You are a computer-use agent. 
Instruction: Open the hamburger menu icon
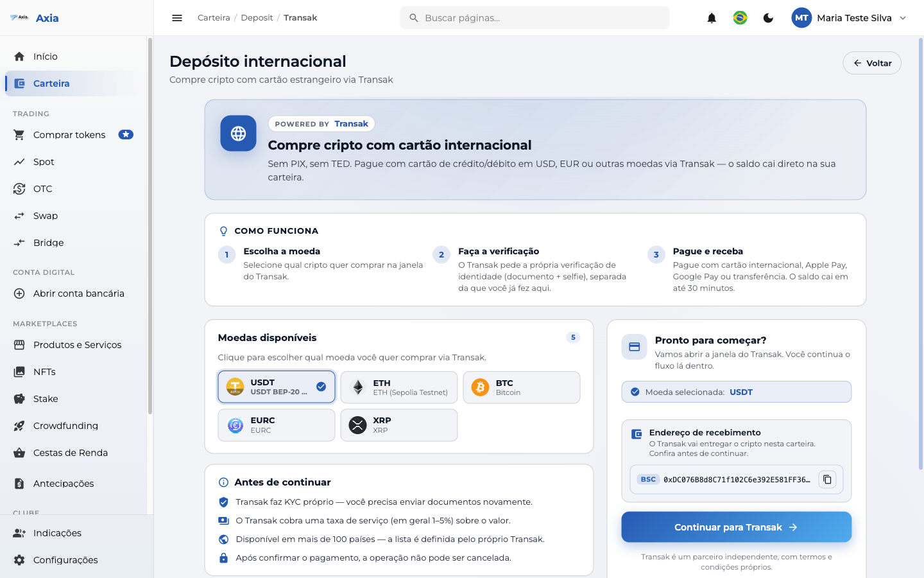click(177, 18)
